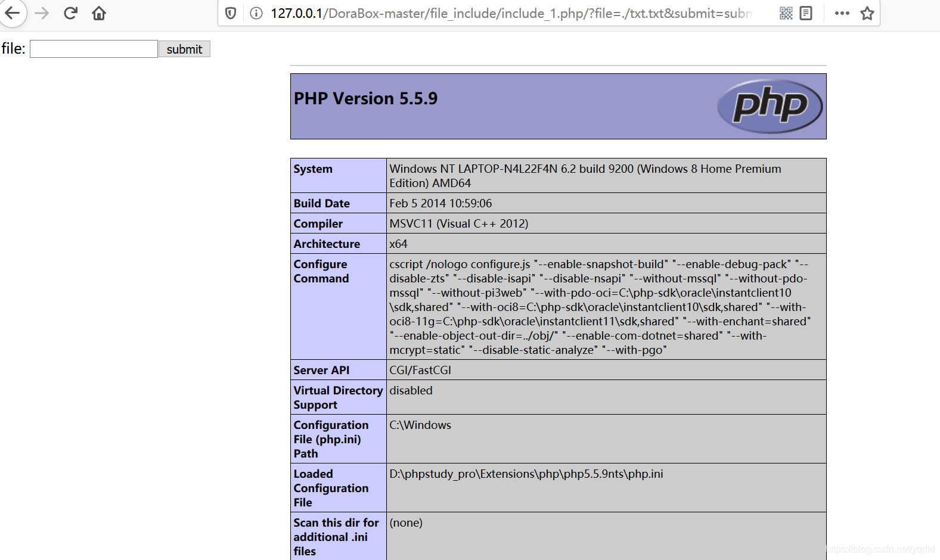
Task: Click the address bar URL
Action: click(511, 13)
